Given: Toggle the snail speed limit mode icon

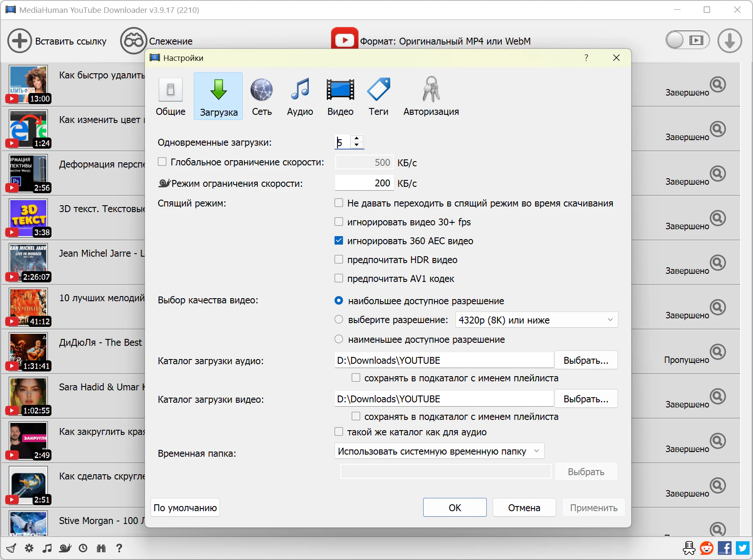Looking at the screenshot, I should coord(65,548).
